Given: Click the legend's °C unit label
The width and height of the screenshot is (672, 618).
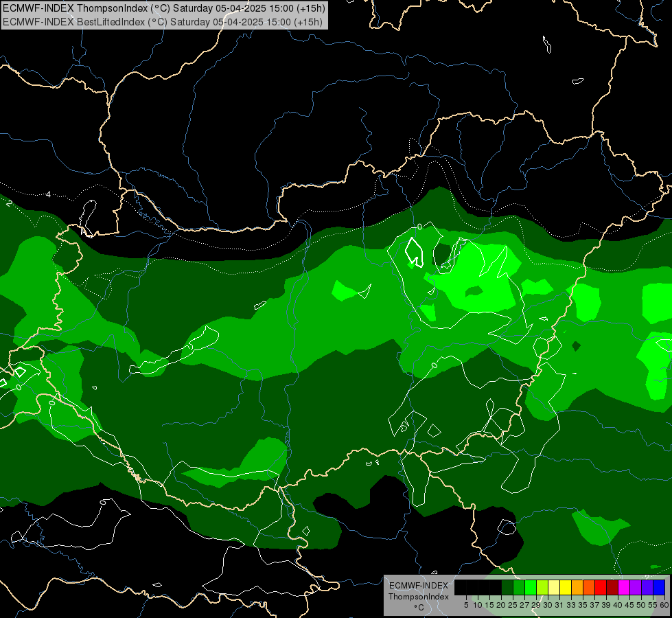Looking at the screenshot, I should coord(419,607).
